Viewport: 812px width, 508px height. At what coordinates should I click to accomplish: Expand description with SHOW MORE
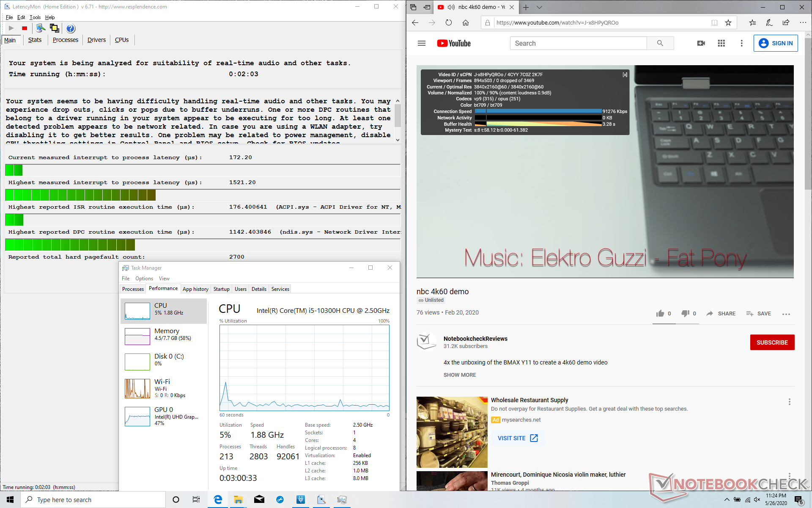(x=459, y=375)
